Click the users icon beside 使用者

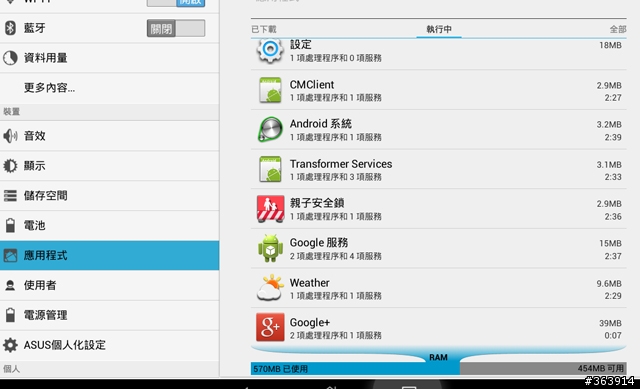pyautogui.click(x=10, y=285)
